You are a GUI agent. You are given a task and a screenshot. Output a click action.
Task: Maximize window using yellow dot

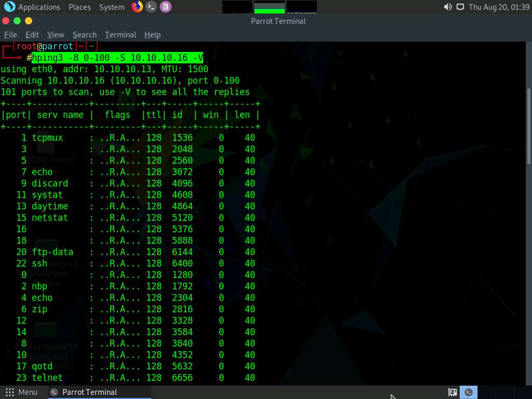[29, 21]
